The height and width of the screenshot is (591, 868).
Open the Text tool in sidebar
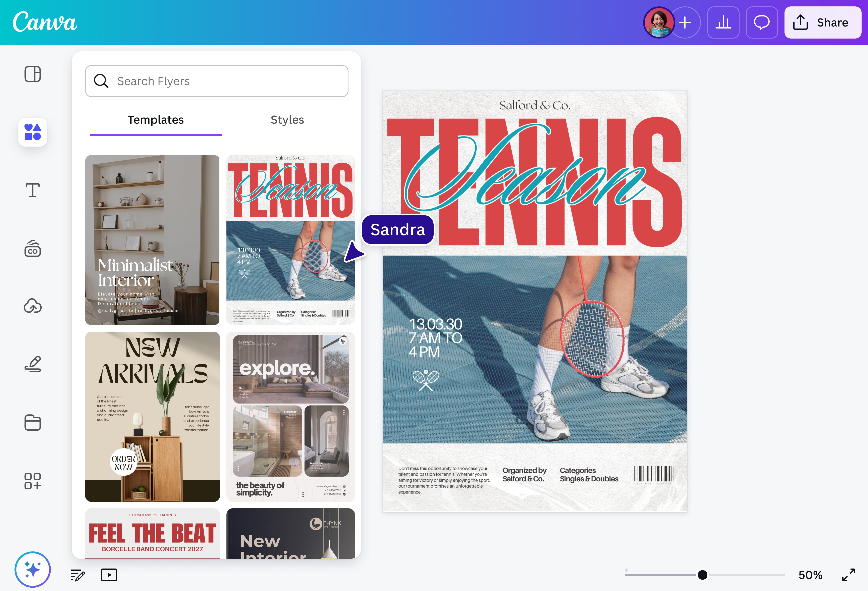point(33,190)
